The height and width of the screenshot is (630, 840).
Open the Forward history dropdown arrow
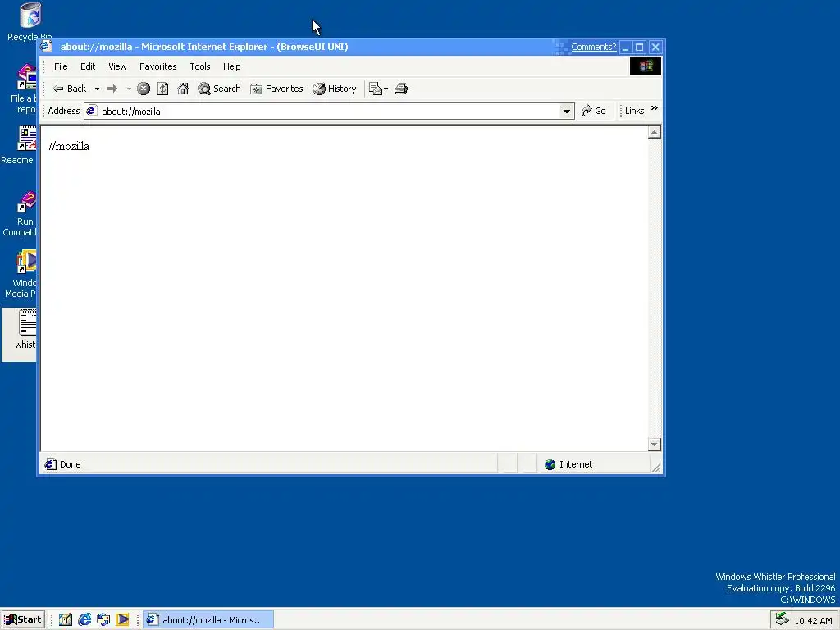129,89
